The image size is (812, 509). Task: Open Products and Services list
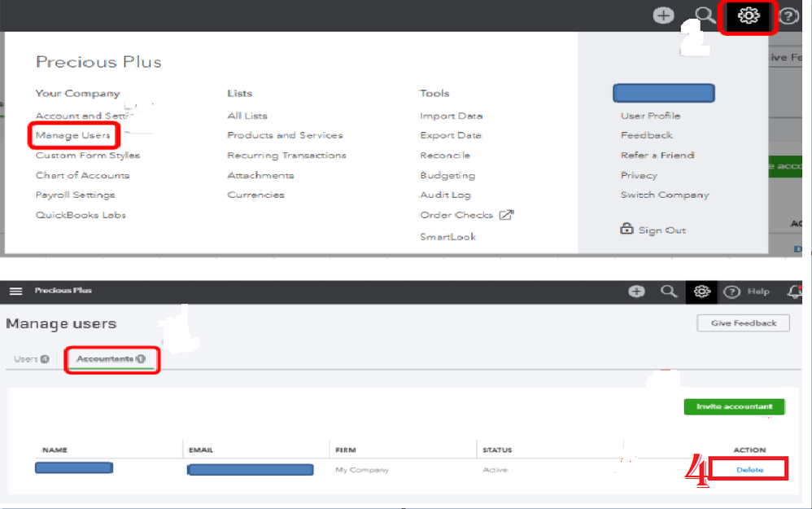[285, 135]
